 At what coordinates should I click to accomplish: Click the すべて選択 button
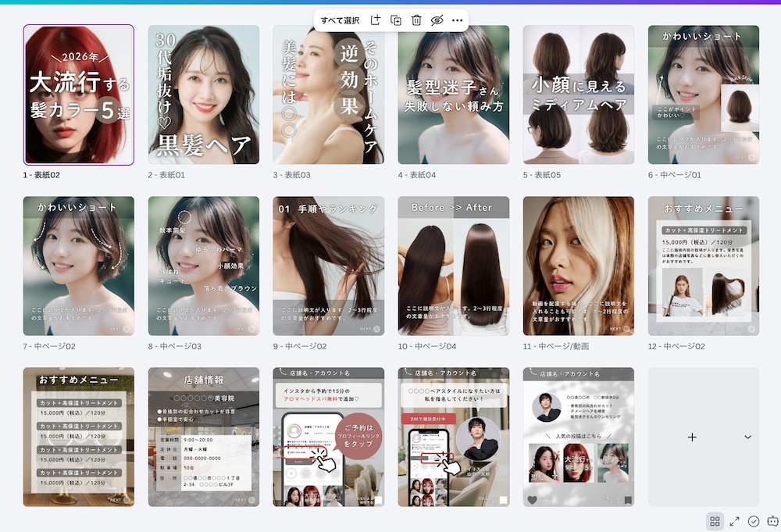point(340,20)
